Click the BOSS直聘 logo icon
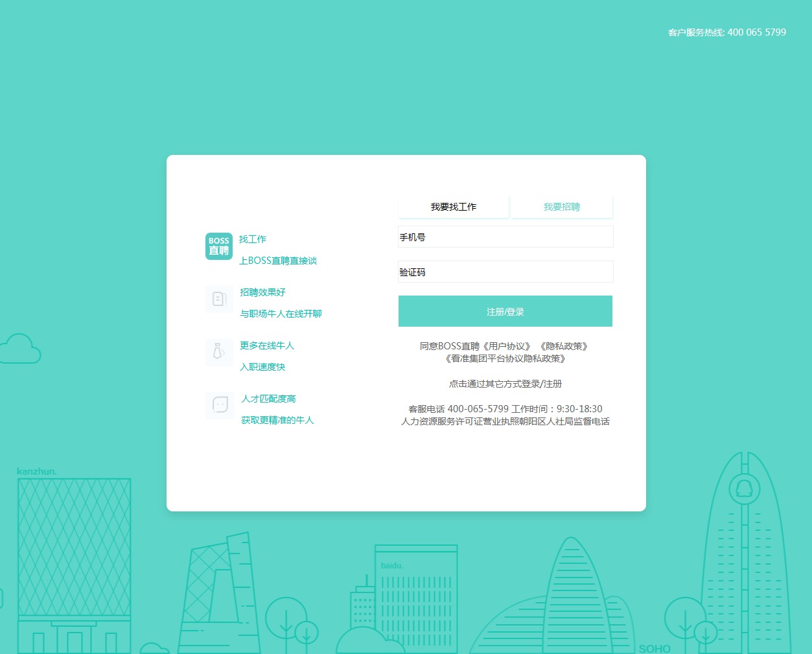812x654 pixels. [x=219, y=246]
